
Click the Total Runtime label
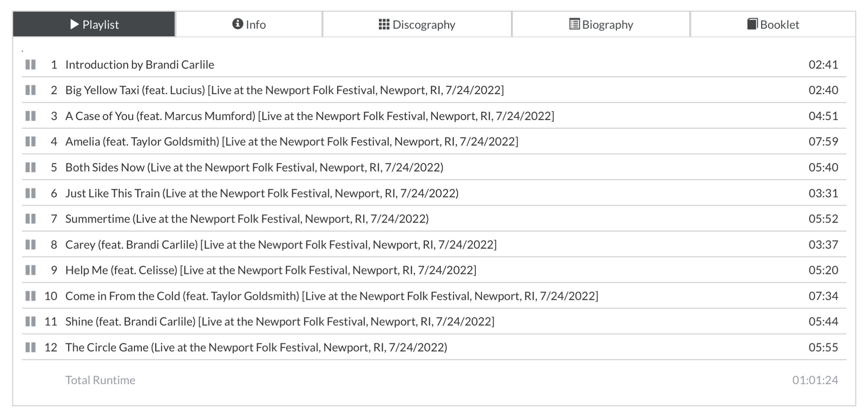[100, 380]
